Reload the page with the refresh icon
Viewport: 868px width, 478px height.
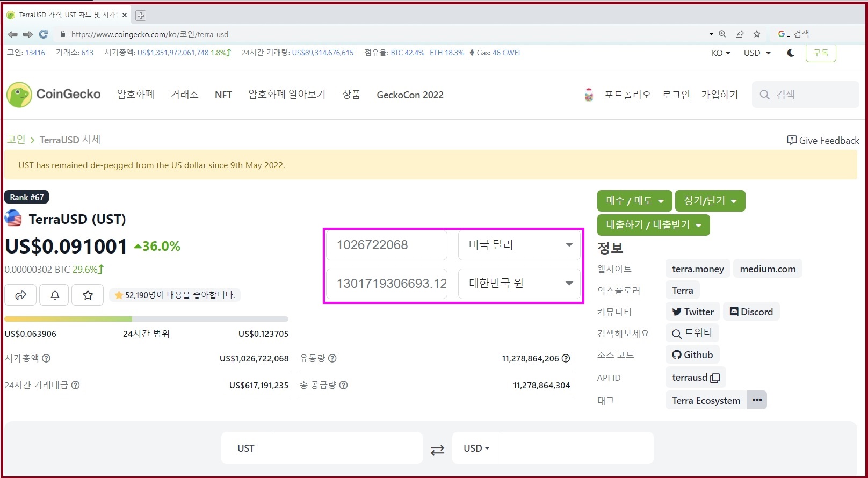click(44, 34)
